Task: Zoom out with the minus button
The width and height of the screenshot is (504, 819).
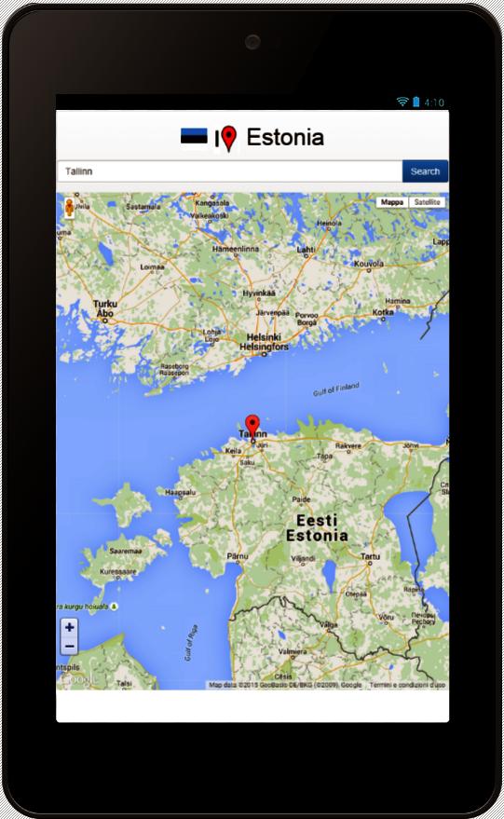Action: tap(70, 646)
